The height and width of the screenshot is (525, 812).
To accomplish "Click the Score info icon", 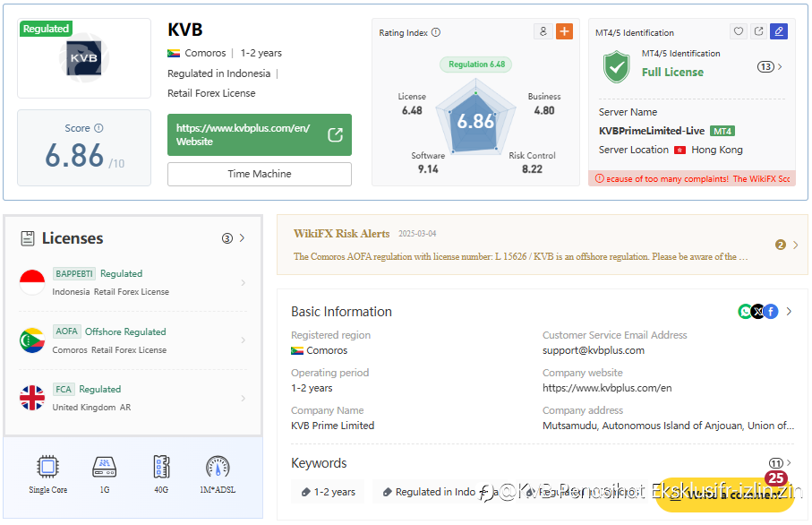I will (98, 128).
